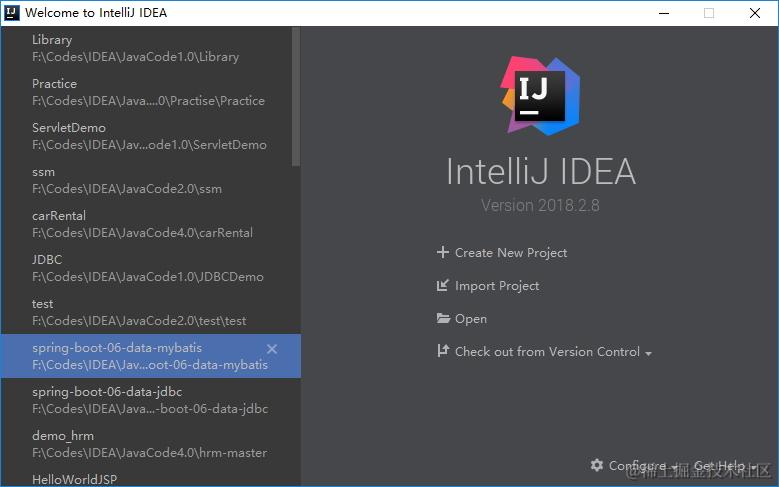
Task: Click the path F:\Codes\IDEA\JavaCode1.0\JDBCDemo
Action: [148, 277]
